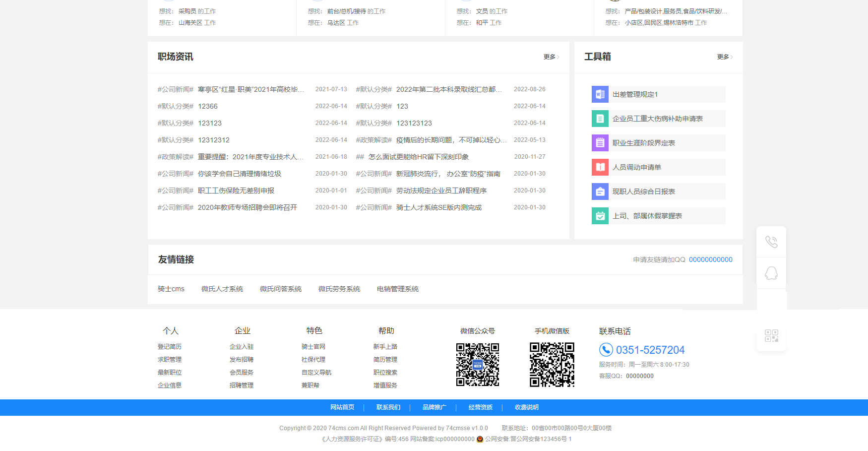Open friend link 电销管理系统

point(398,289)
